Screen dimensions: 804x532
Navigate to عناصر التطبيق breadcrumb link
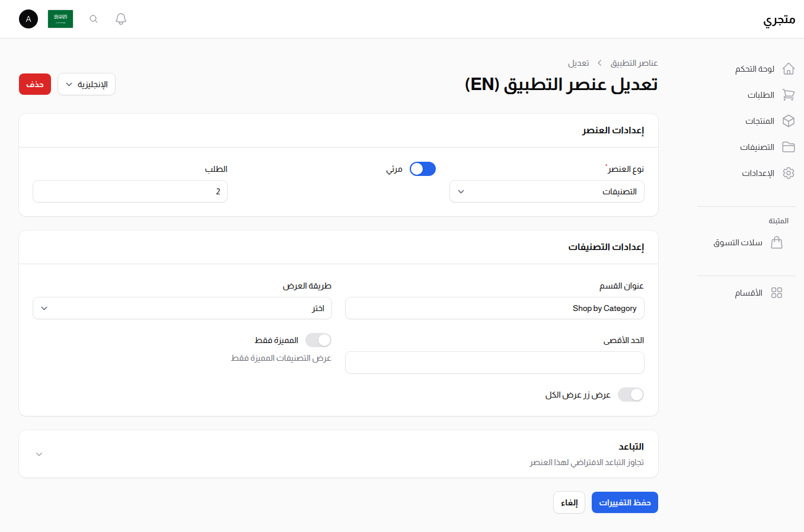click(x=634, y=62)
